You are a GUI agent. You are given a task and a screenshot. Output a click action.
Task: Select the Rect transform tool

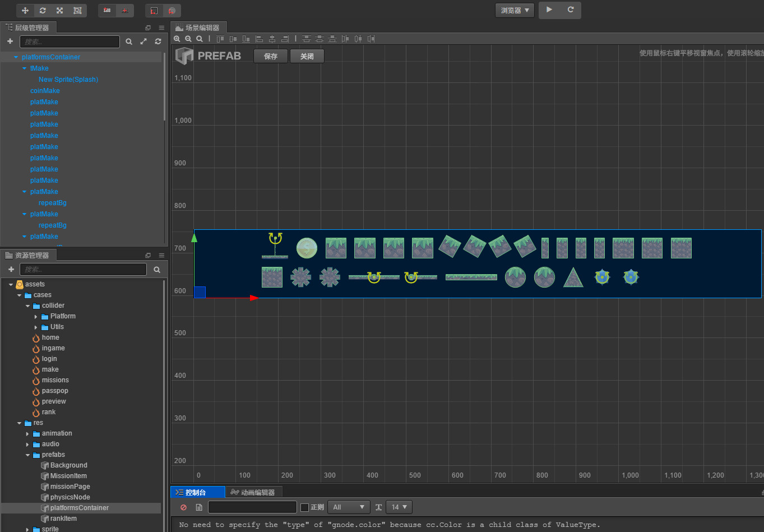pos(78,10)
